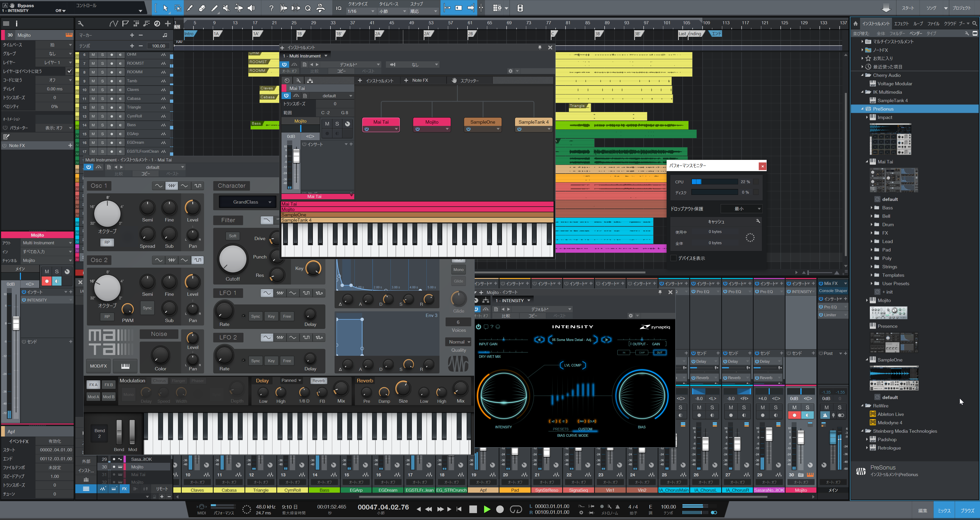This screenshot has width=980, height=520.
Task: Select the Split knife tool
Action: tap(190, 8)
